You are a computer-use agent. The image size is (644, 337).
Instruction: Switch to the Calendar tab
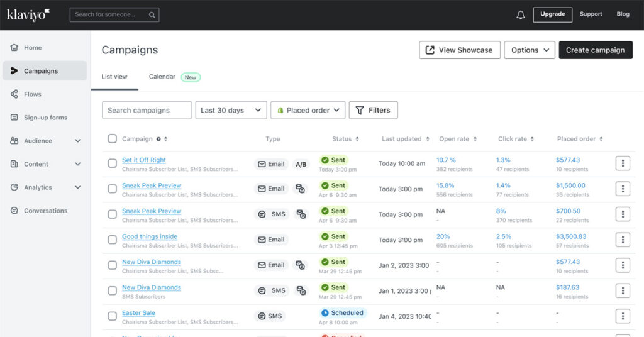[x=162, y=77]
